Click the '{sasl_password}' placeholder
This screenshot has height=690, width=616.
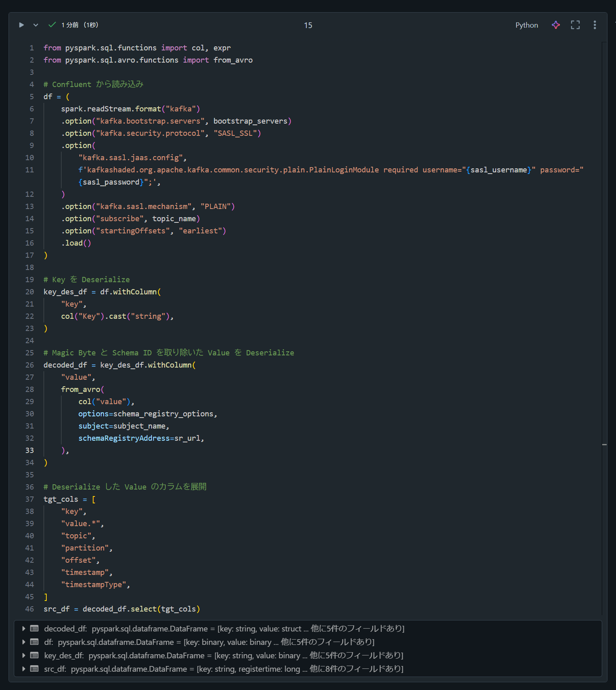pyautogui.click(x=111, y=182)
